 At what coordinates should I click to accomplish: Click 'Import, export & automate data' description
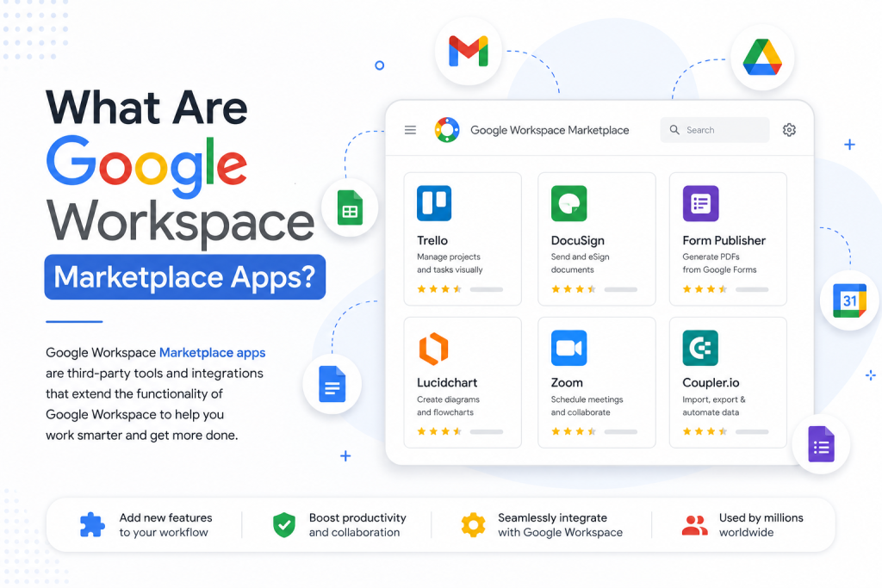[x=714, y=405]
